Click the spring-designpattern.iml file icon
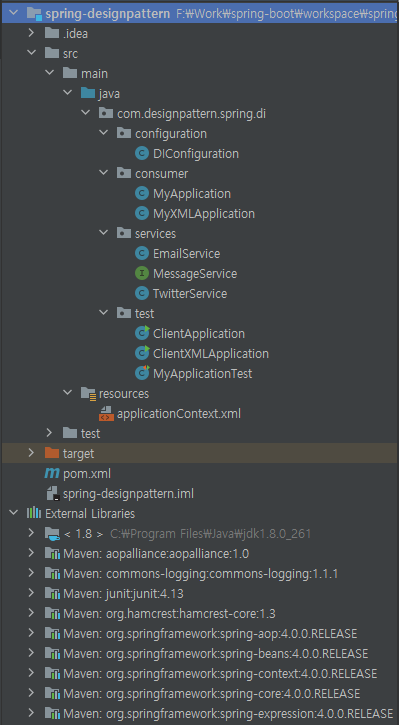The height and width of the screenshot is (725, 399). tap(52, 493)
